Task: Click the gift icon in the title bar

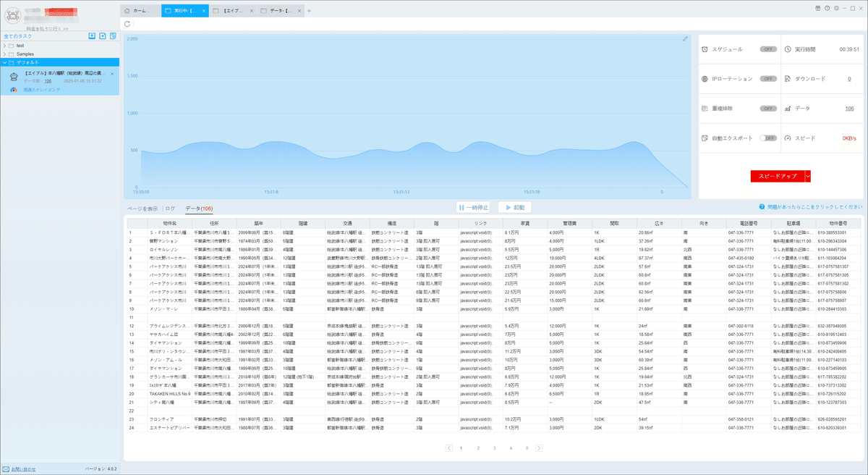Action: (x=818, y=8)
